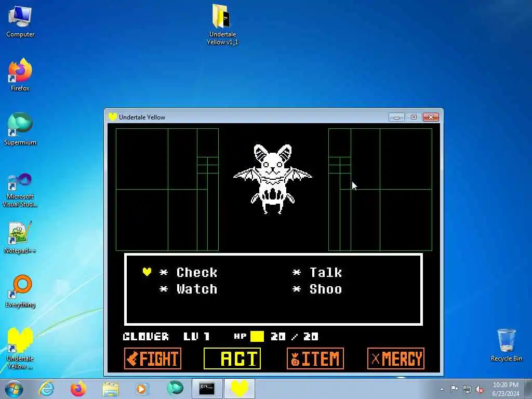
Task: Open the Supermium desktop shortcut
Action: pos(20,129)
